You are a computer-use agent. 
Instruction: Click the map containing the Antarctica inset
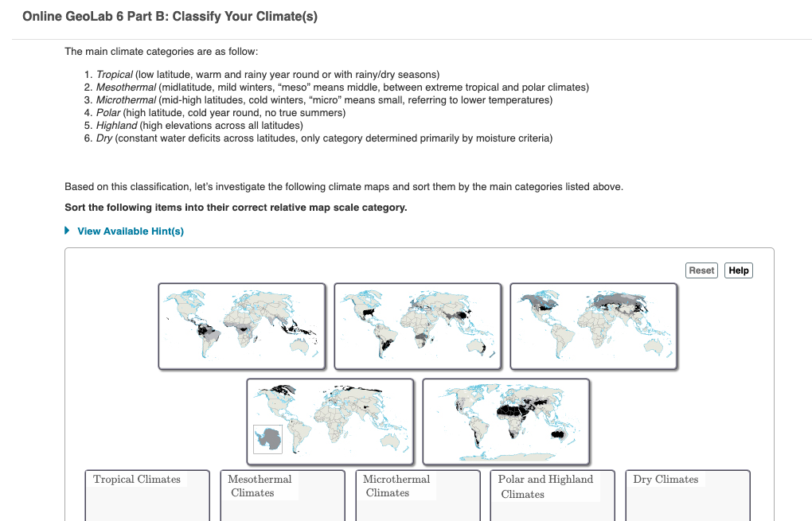coord(330,422)
